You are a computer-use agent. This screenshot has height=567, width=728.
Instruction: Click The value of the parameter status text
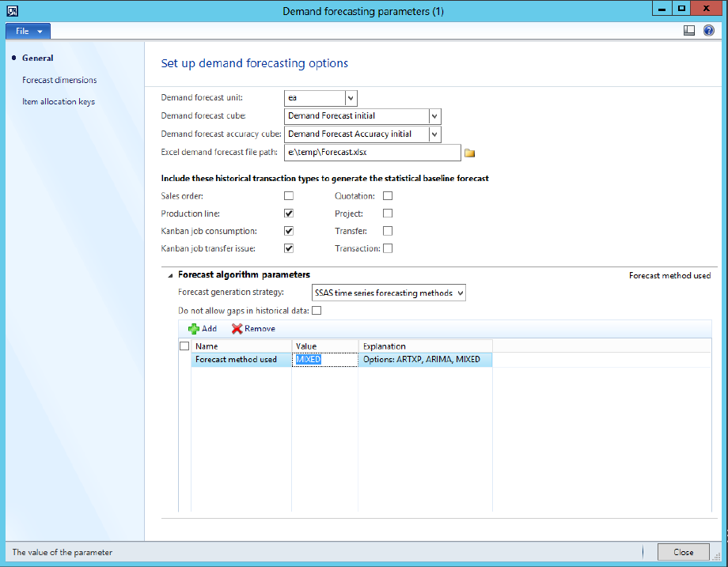tap(63, 552)
